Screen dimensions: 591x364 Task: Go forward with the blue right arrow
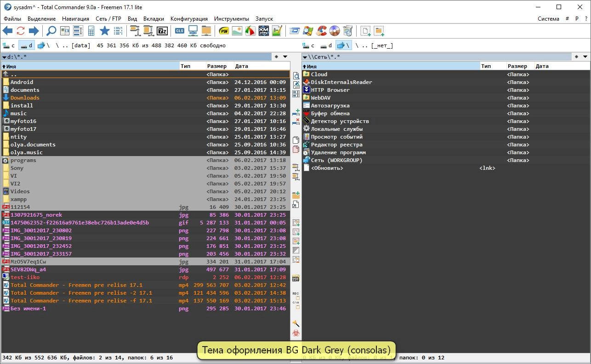[34, 31]
